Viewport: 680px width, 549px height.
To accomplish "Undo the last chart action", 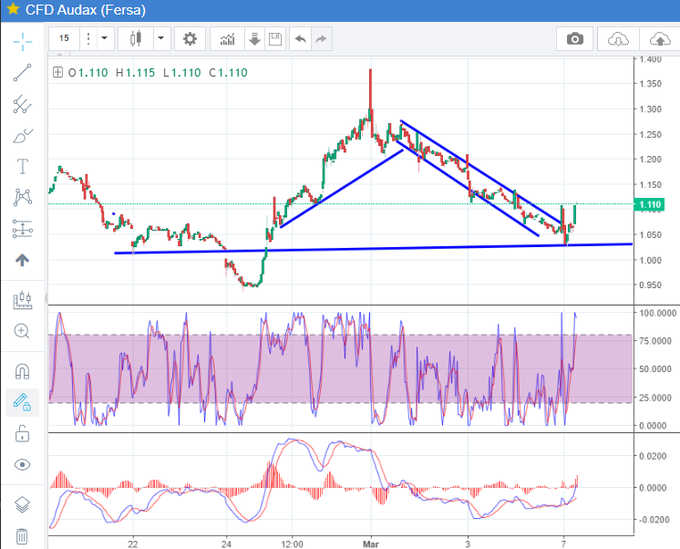I will point(301,39).
